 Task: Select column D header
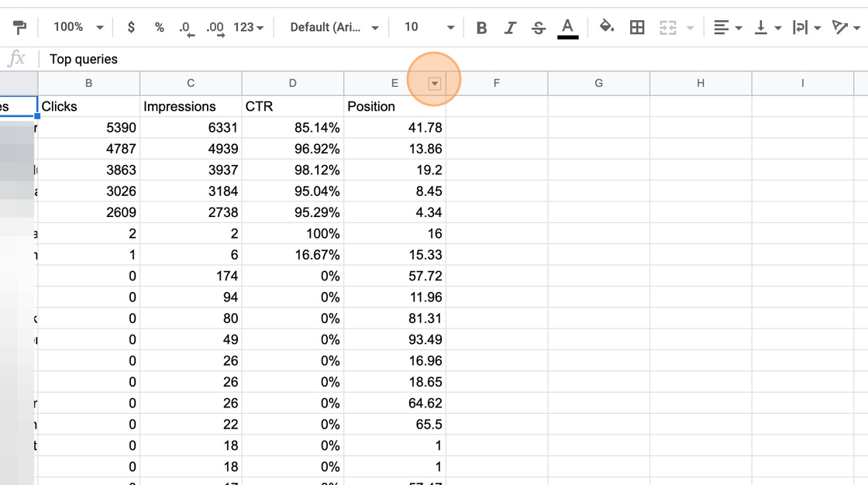coord(292,83)
